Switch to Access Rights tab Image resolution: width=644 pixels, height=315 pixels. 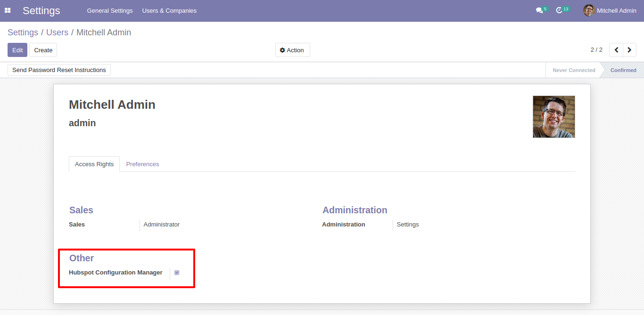tap(94, 164)
